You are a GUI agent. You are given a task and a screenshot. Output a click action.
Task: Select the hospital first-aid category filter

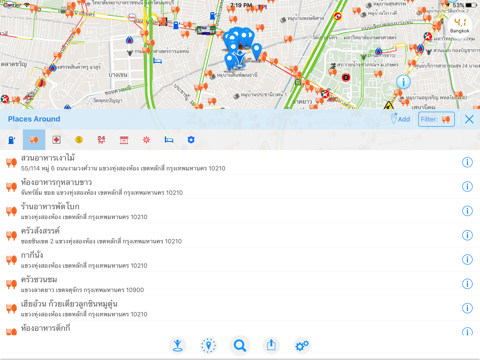click(x=56, y=140)
